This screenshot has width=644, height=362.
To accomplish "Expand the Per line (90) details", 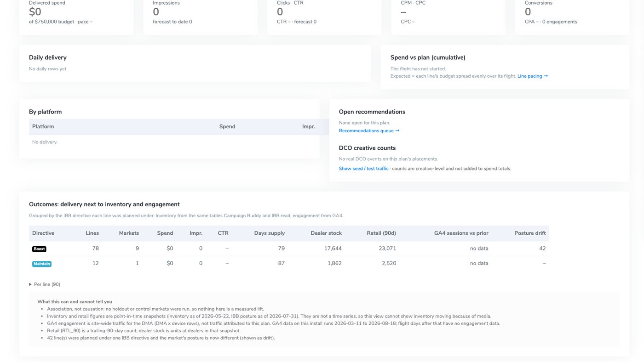I will (x=45, y=284).
